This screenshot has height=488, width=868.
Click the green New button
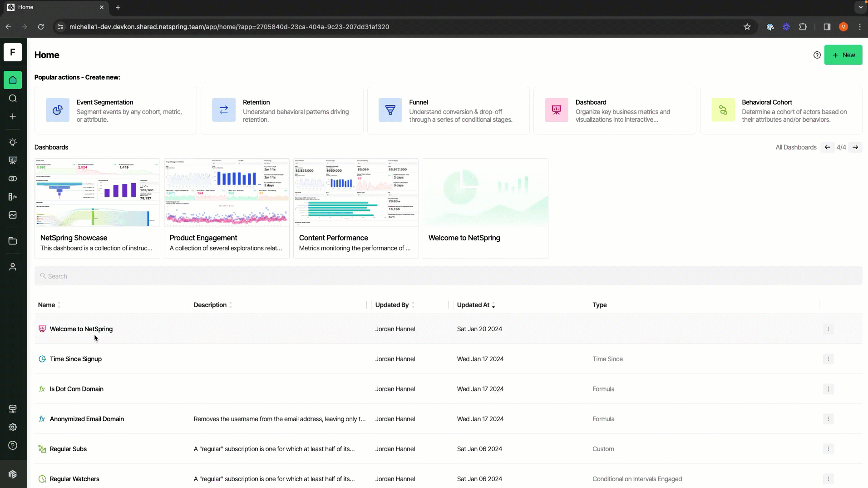[x=843, y=55]
